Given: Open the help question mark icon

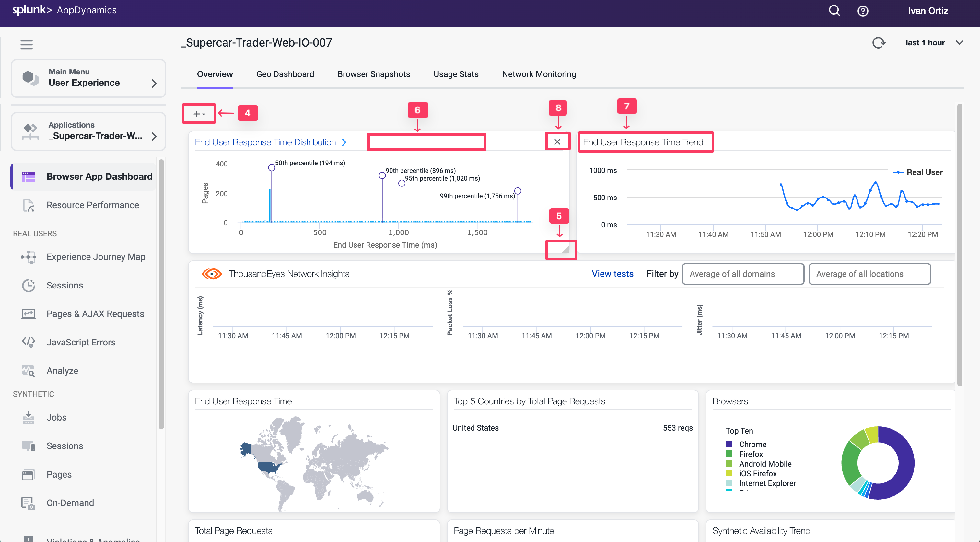Looking at the screenshot, I should click(862, 11).
